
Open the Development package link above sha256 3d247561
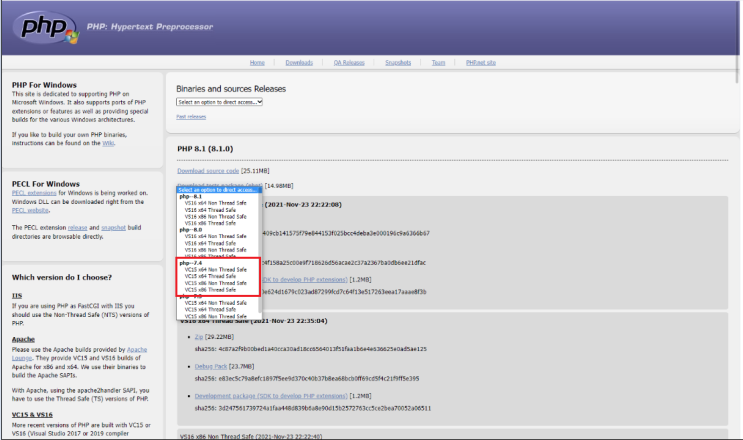[x=271, y=396]
